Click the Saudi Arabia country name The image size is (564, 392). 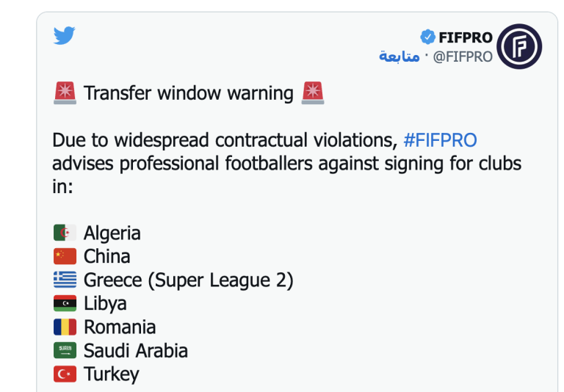pos(136,351)
